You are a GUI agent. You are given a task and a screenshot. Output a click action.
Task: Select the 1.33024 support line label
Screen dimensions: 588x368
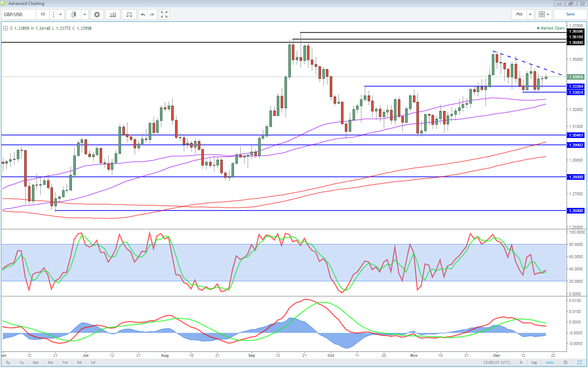[x=576, y=92]
